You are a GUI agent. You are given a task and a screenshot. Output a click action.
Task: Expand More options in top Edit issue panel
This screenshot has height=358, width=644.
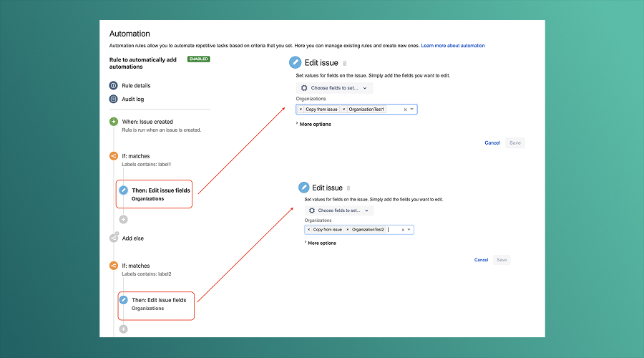(x=313, y=124)
